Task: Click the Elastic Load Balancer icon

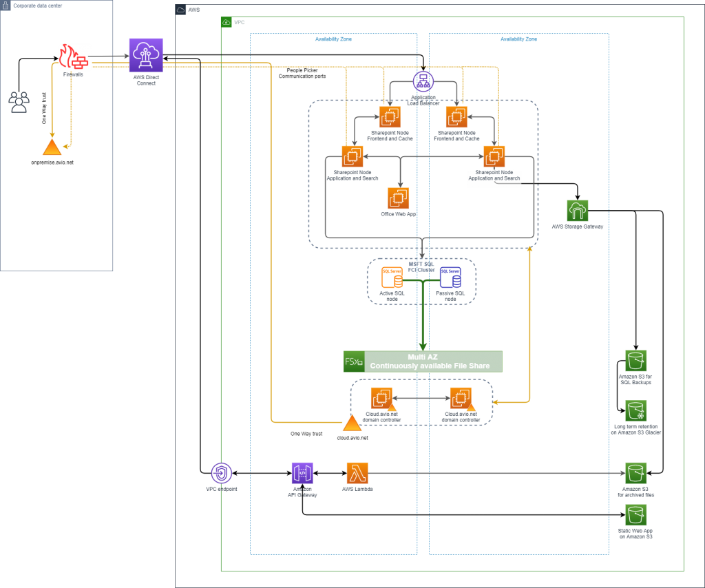Action: click(x=422, y=81)
